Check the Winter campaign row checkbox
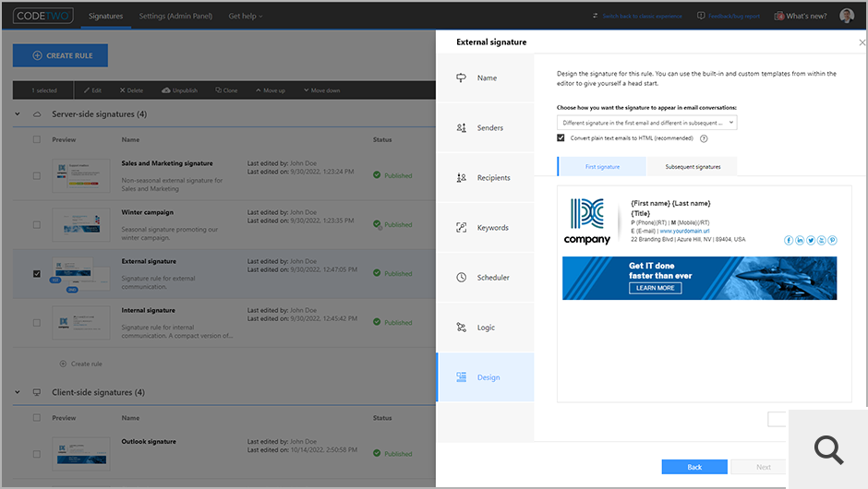 pos(37,224)
